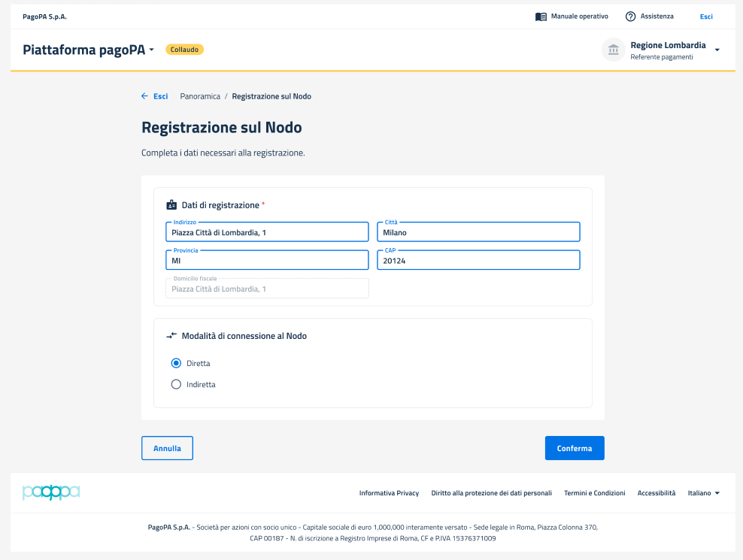The height and width of the screenshot is (560, 743).
Task: Select the Indiretta connection option
Action: [177, 384]
